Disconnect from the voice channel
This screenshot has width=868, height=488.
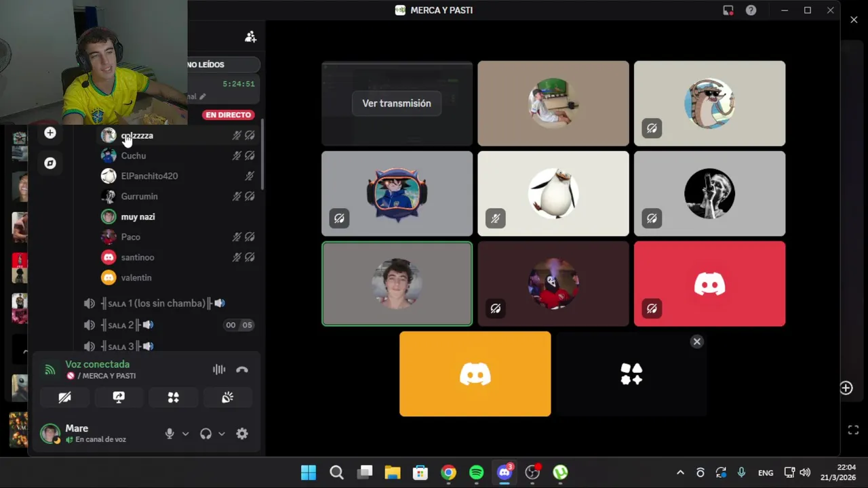click(242, 369)
